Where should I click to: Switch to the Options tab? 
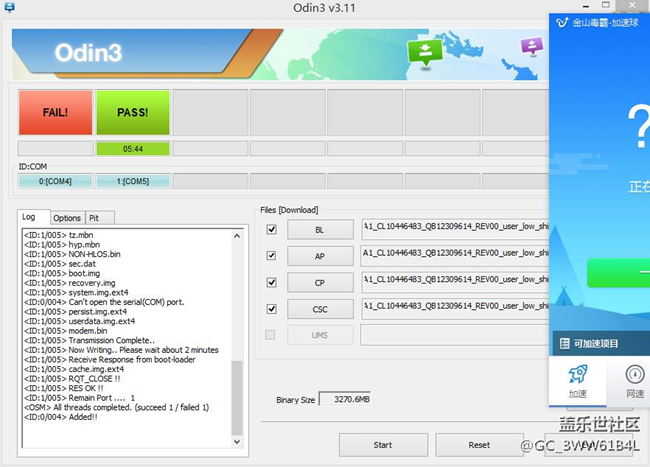(67, 218)
